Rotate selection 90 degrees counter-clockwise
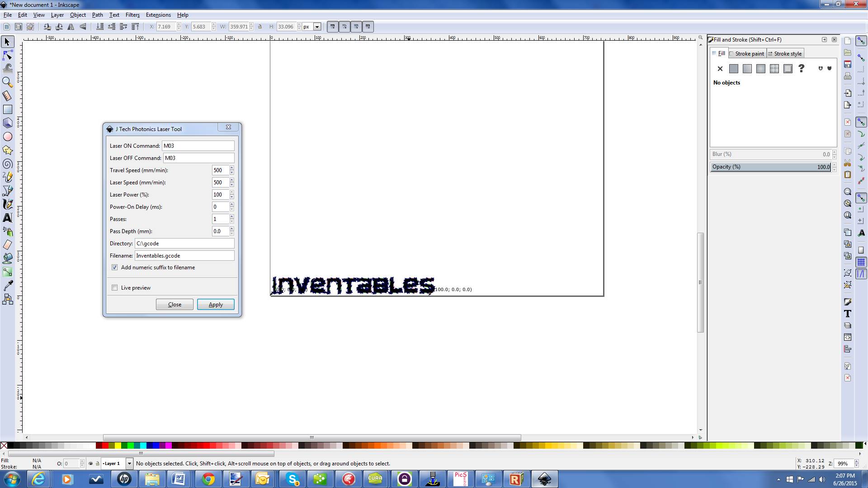Screen dimensions: 868x488 pos(47,27)
